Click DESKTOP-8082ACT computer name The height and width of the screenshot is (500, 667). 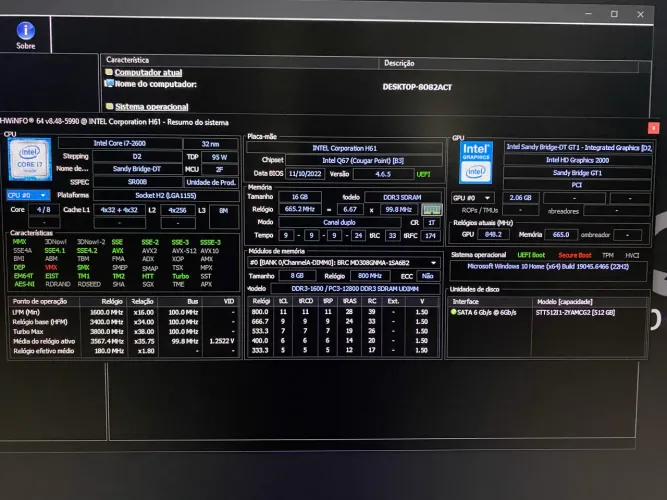(x=417, y=87)
